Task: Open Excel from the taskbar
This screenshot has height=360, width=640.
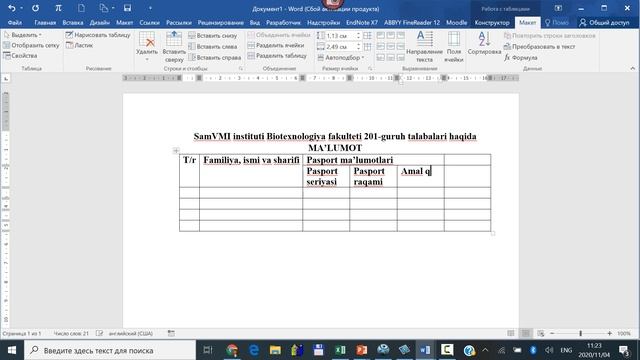Action: pyautogui.click(x=340, y=350)
